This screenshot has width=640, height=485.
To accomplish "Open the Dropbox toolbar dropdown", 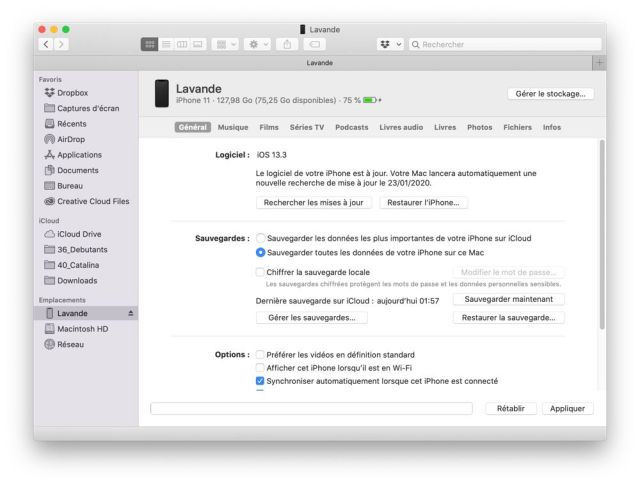I will tap(391, 44).
